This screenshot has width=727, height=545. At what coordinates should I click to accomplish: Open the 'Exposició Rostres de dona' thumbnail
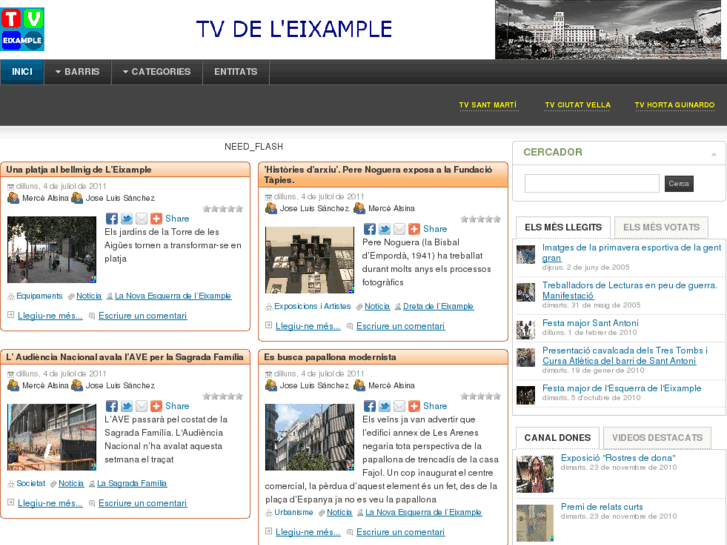click(535, 474)
